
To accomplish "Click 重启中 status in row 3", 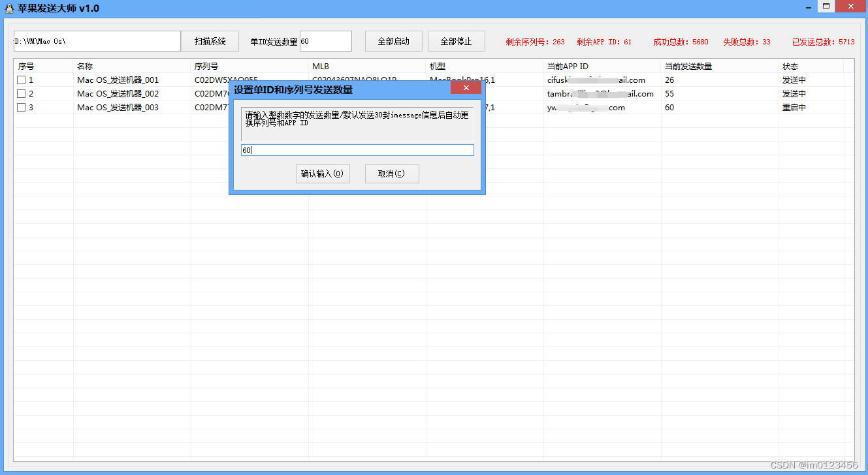I will point(794,107).
